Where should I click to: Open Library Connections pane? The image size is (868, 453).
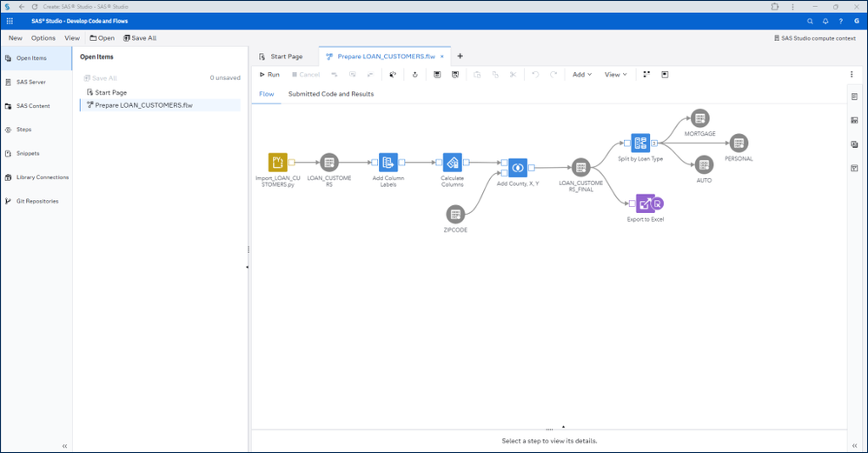36,177
